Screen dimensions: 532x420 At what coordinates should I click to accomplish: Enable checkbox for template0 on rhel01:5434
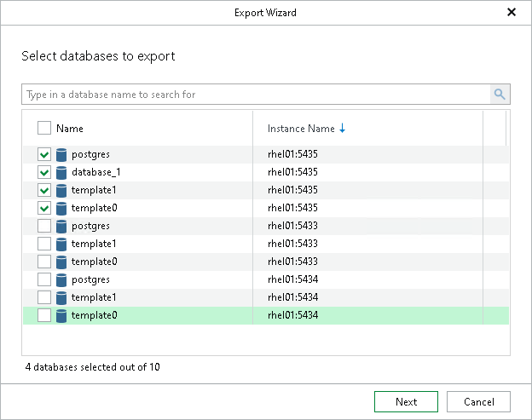point(44,315)
